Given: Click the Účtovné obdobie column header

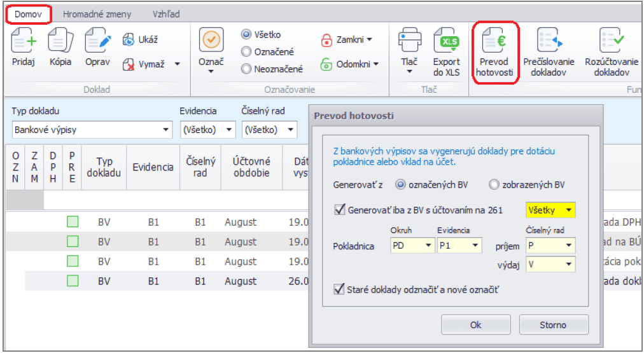Looking at the screenshot, I should [250, 167].
